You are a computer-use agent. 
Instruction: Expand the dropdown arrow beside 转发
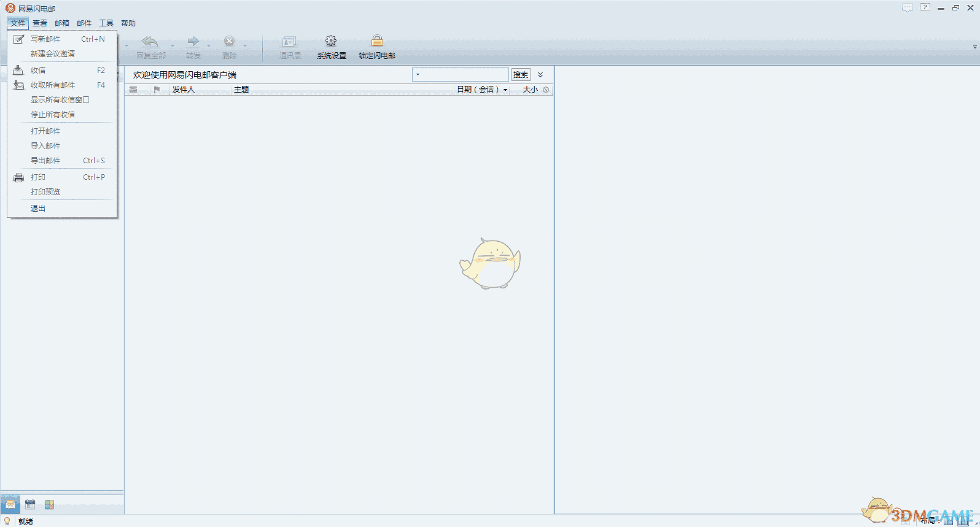pyautogui.click(x=209, y=45)
